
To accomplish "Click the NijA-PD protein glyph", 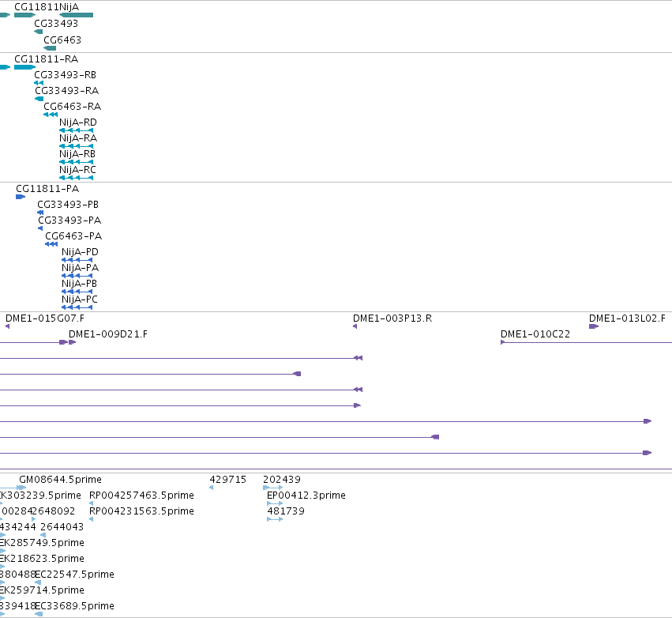I will tap(77, 260).
